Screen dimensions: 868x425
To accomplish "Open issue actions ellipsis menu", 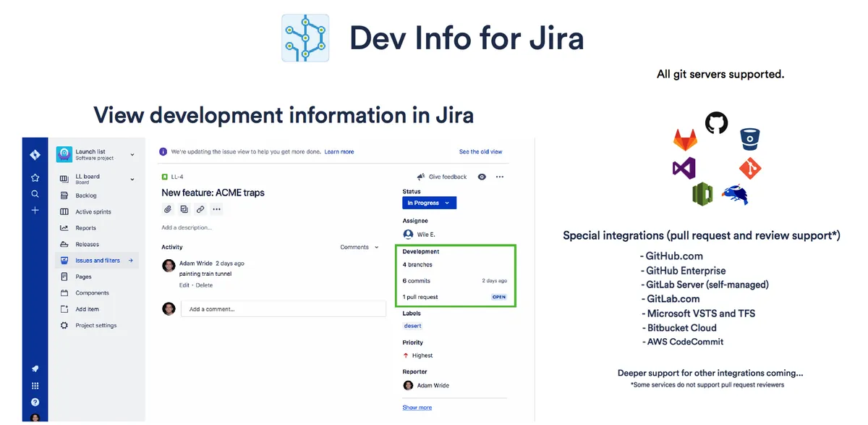I will (499, 177).
